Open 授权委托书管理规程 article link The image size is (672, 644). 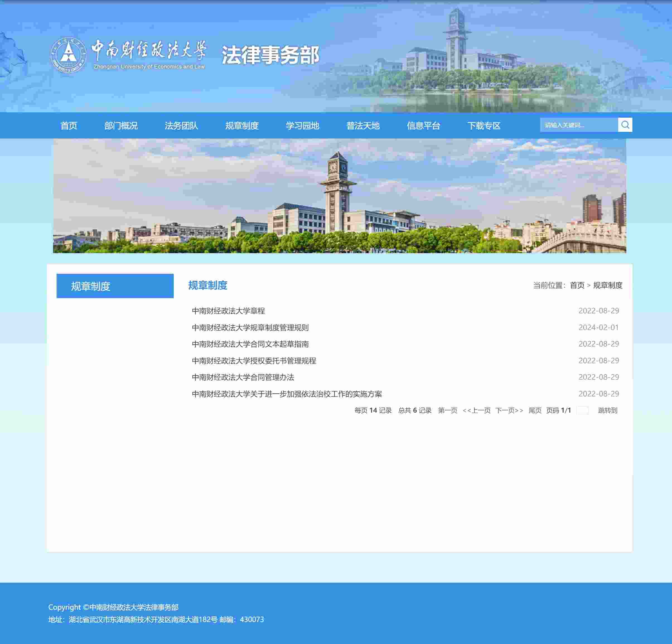pos(254,361)
